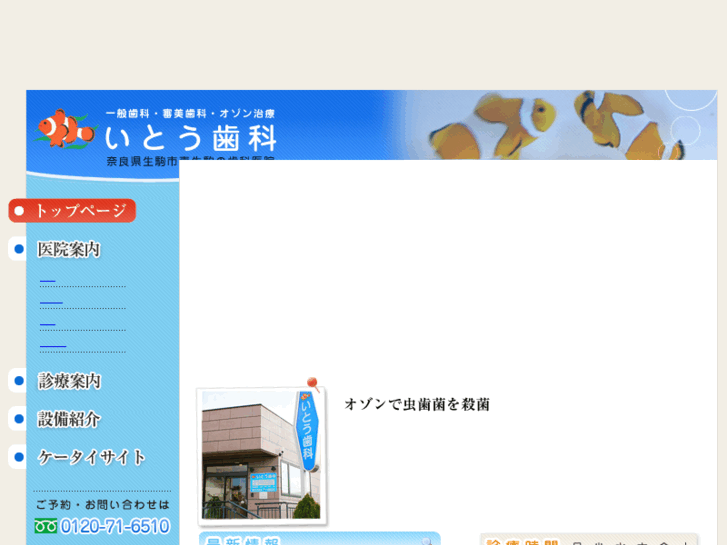Click the 一般歯科・審美歯科・オゾン治療 tagline
The width and height of the screenshot is (727, 545).
(190, 114)
